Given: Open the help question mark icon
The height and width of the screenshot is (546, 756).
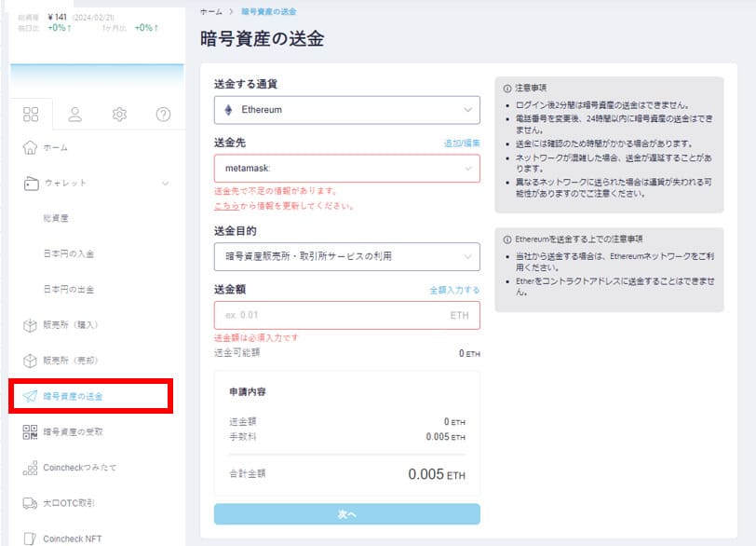Looking at the screenshot, I should pyautogui.click(x=163, y=114).
